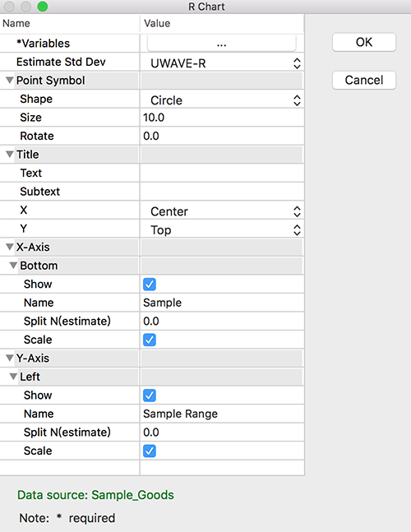Collapse the Y-Axis section
Image resolution: width=411 pixels, height=532 pixels.
(x=10, y=359)
